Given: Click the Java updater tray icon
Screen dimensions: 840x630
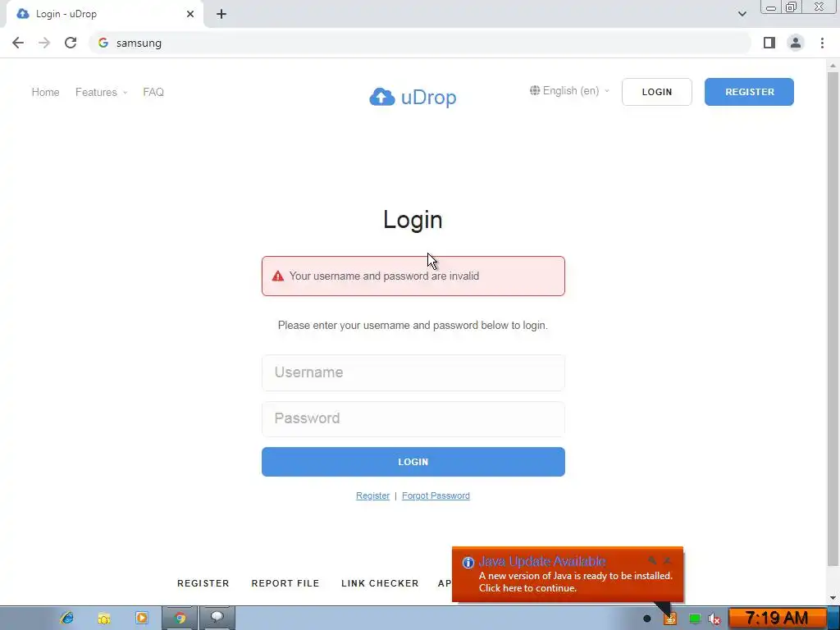Looking at the screenshot, I should (669, 619).
